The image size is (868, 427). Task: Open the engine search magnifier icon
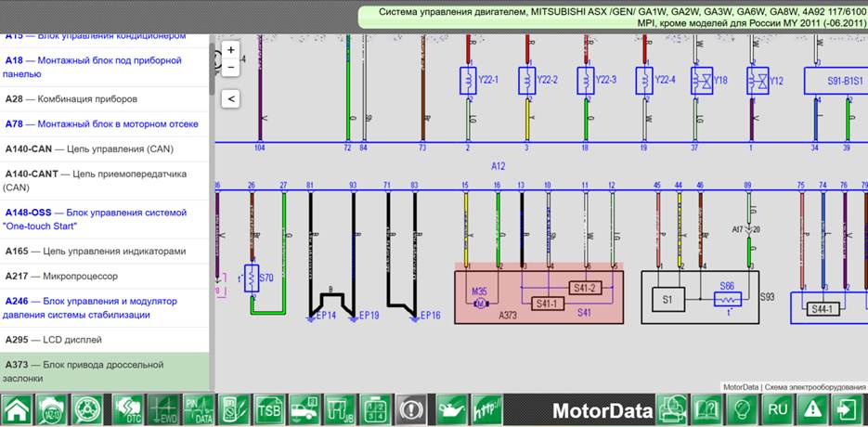(53, 410)
